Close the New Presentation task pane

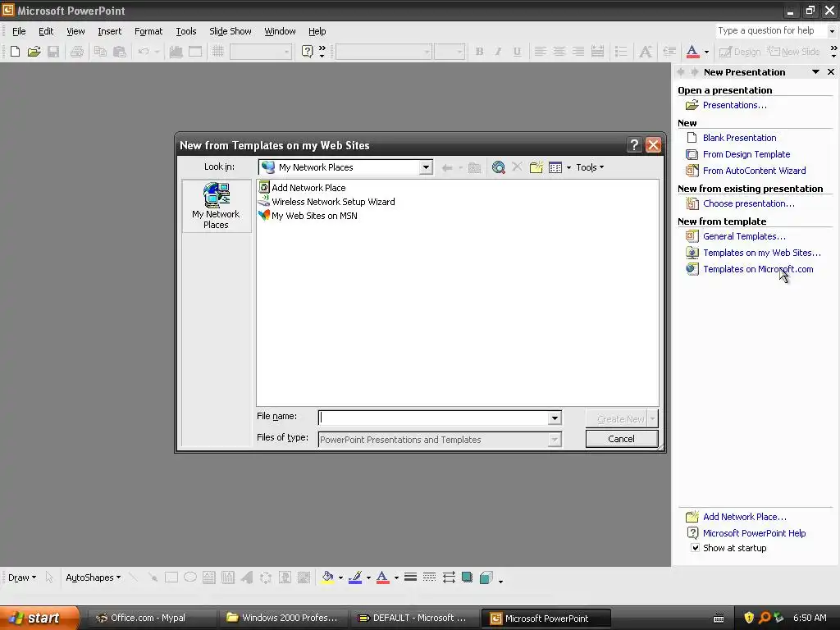tap(831, 72)
